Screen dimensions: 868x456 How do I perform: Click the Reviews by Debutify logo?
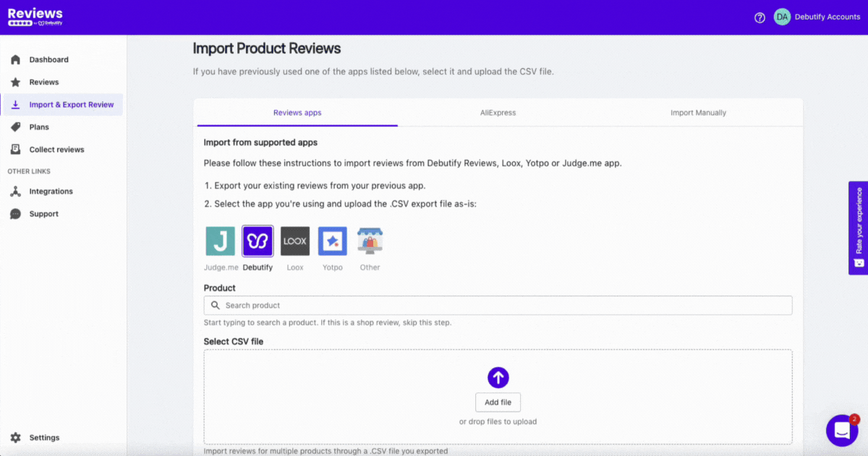[35, 17]
